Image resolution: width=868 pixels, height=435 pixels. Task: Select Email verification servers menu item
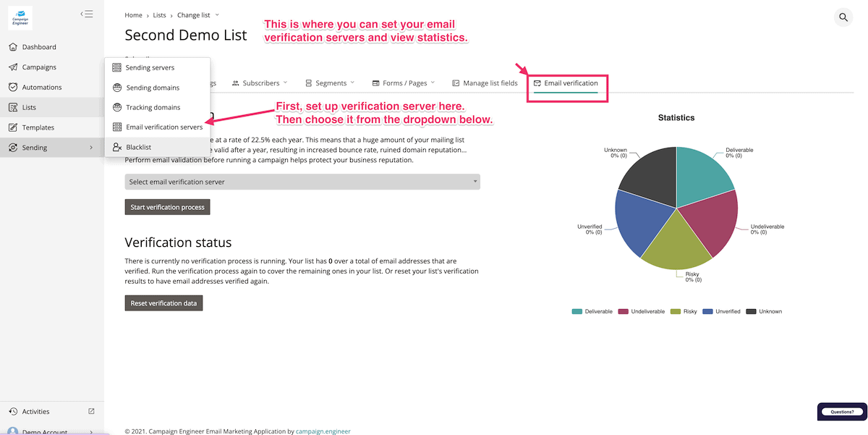coord(163,127)
